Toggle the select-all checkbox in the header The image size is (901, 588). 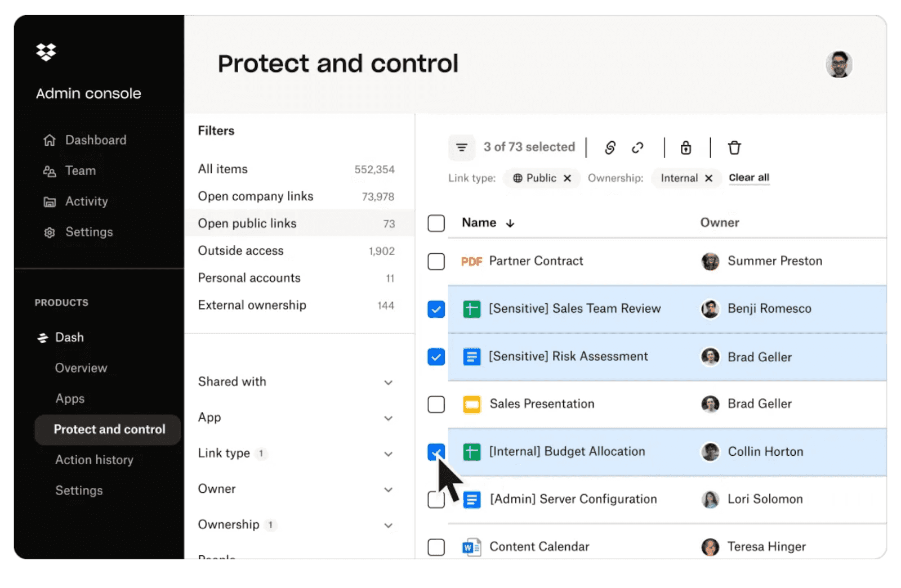click(436, 223)
